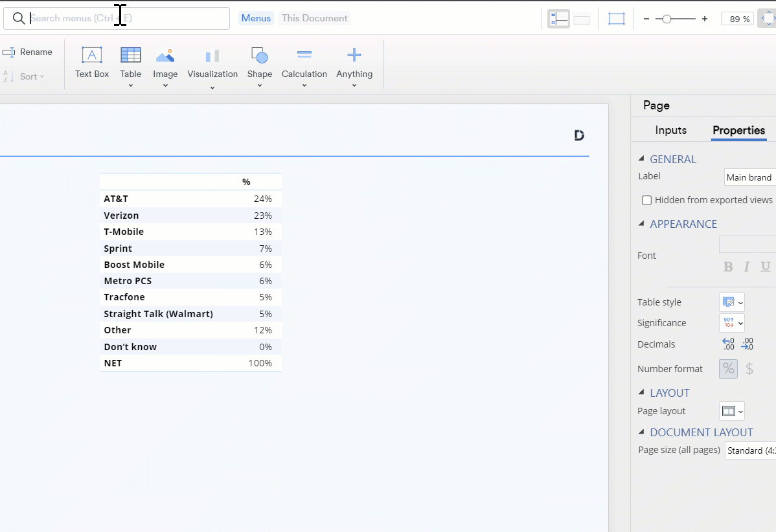
Task: Open the Visualization menu
Action: (x=212, y=69)
